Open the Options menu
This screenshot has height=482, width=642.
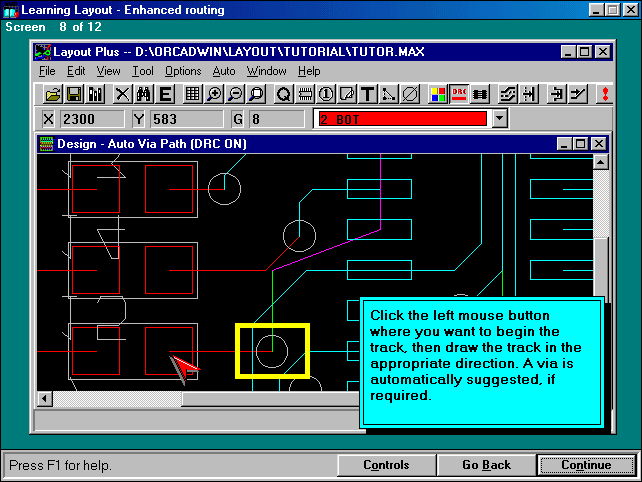pos(183,71)
